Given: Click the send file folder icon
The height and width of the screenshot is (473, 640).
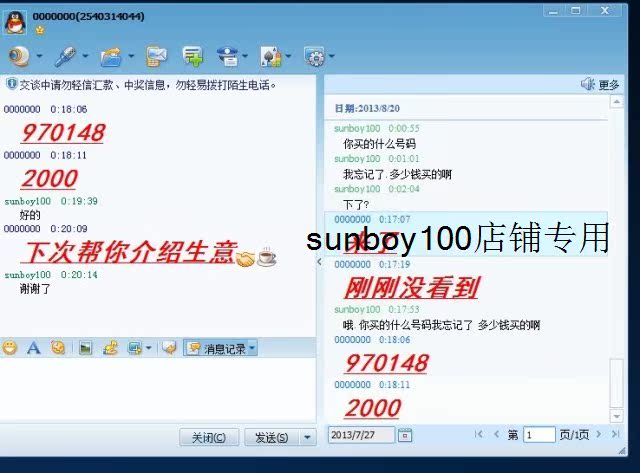Looking at the screenshot, I should click(x=111, y=56).
